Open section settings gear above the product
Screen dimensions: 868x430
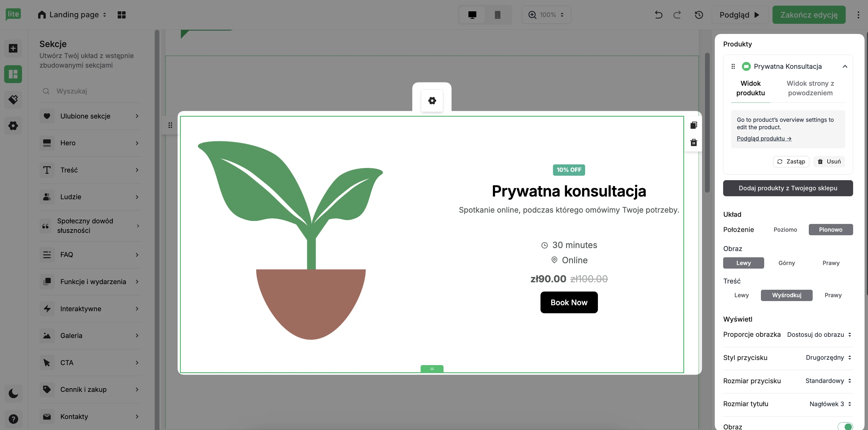coord(432,100)
